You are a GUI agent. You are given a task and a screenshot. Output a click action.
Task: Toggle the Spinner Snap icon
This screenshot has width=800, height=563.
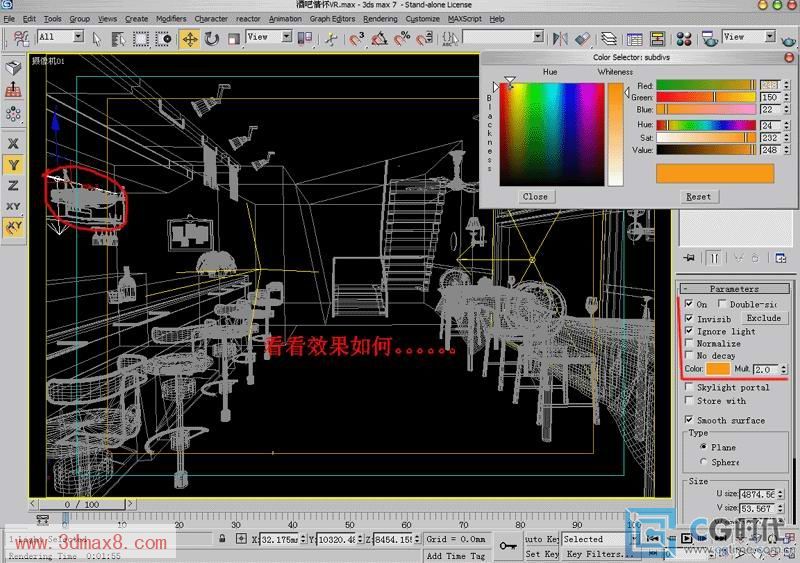click(x=424, y=39)
